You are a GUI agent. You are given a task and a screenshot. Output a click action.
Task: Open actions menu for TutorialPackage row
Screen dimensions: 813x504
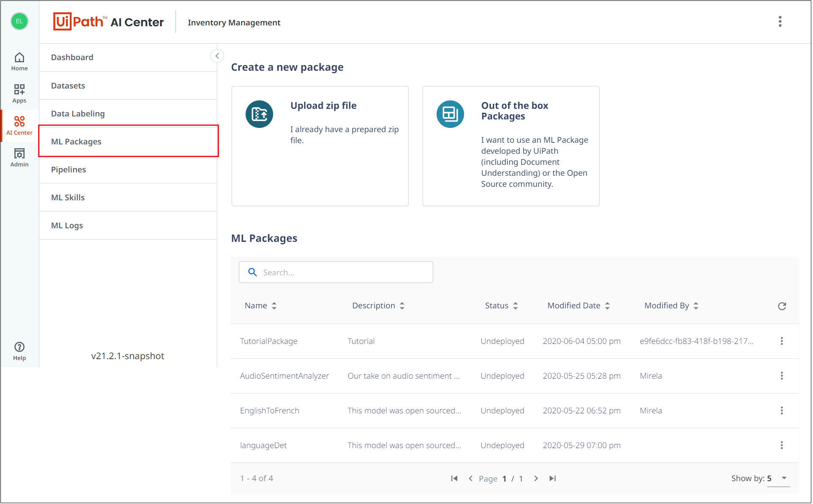782,341
